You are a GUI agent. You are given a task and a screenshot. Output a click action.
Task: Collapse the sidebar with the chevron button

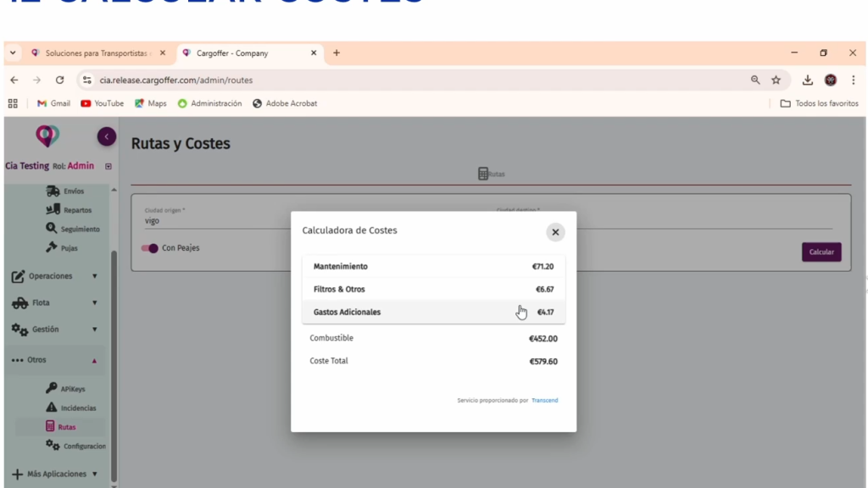(x=106, y=136)
